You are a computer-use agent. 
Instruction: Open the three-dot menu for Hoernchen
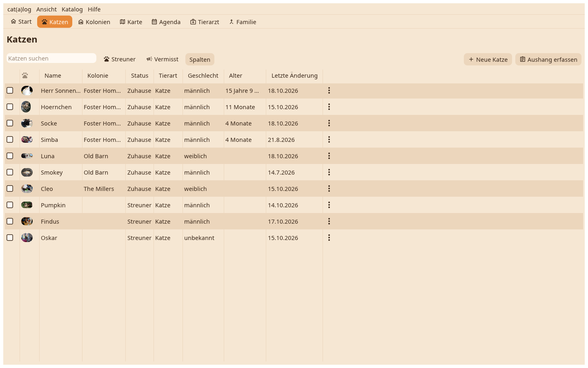[x=329, y=107]
